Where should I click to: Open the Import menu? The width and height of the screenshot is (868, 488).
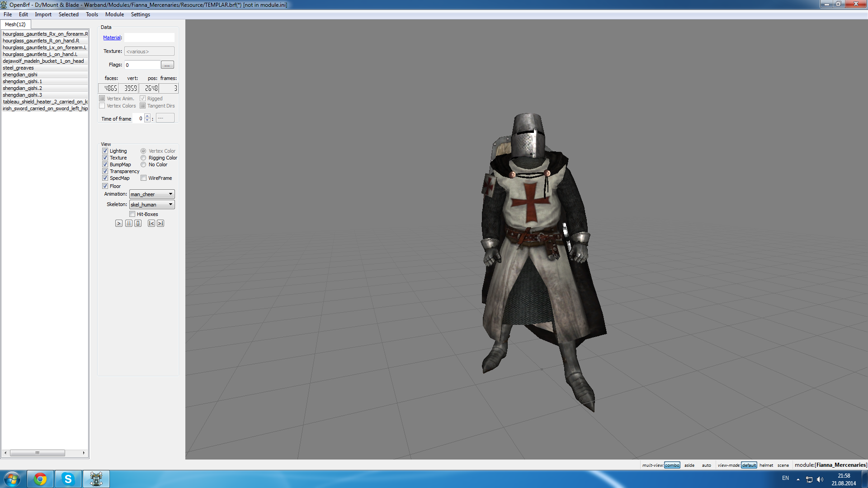(43, 14)
